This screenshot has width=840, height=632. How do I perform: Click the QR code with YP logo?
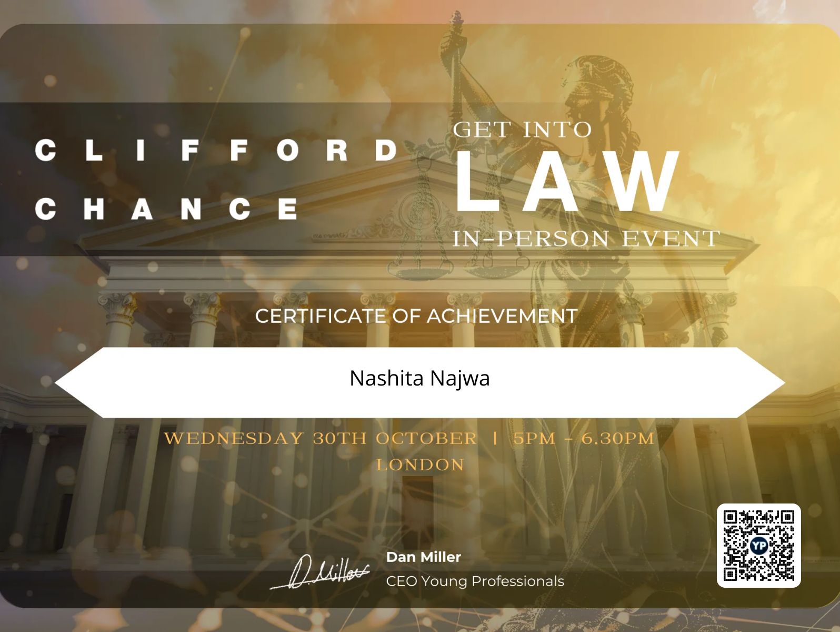pos(758,545)
